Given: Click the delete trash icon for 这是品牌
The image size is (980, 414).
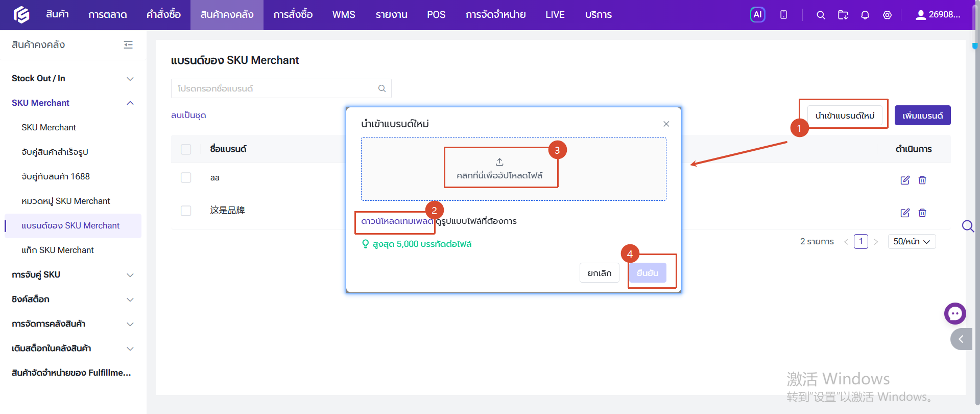Looking at the screenshot, I should pyautogui.click(x=922, y=213).
